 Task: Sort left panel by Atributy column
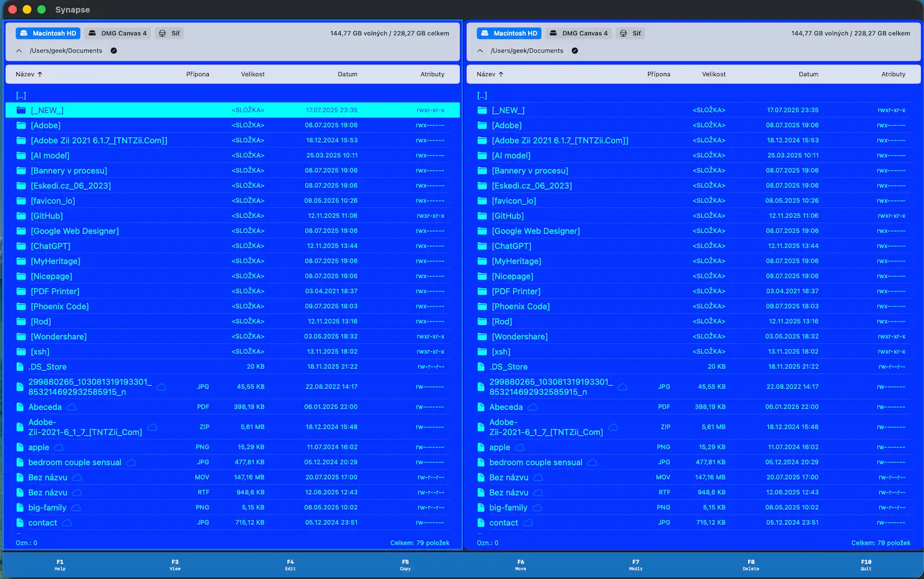pyautogui.click(x=432, y=74)
